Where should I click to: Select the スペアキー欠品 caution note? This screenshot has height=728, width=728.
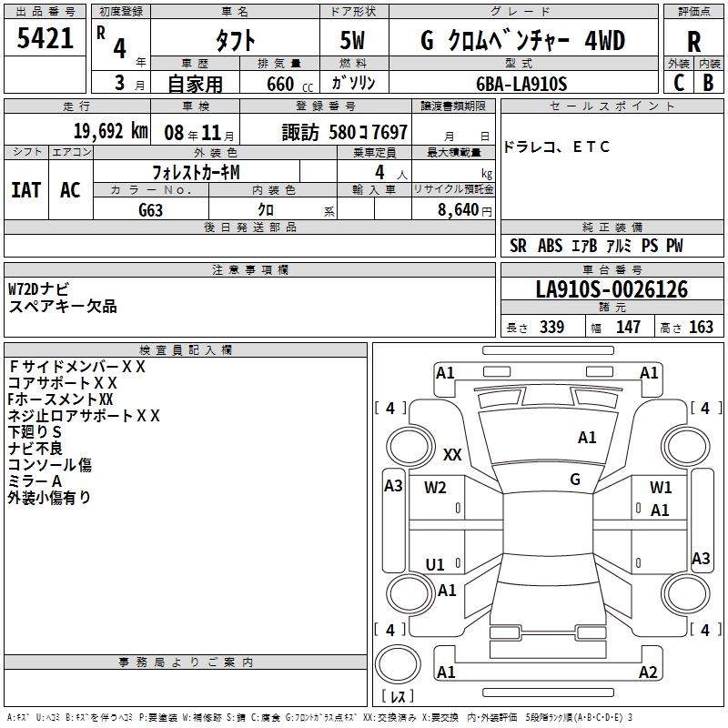[x=63, y=307]
